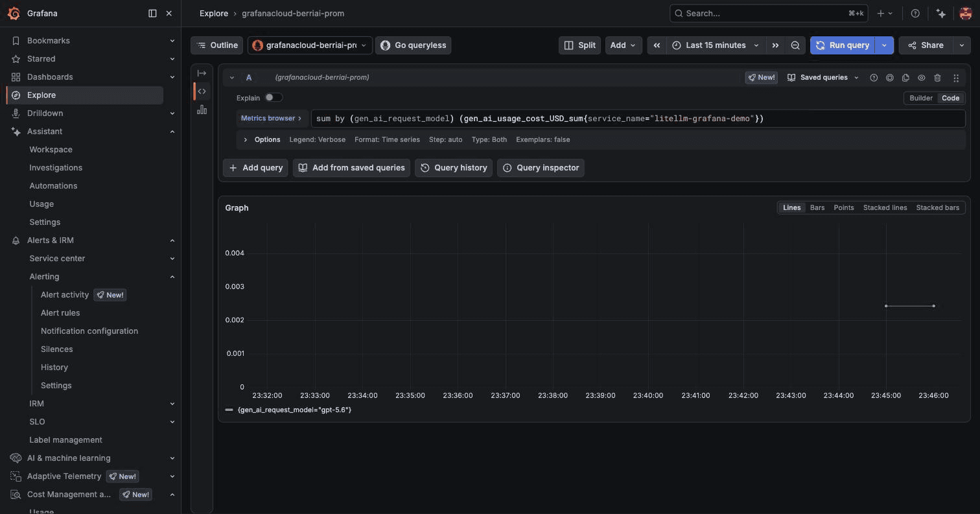The width and height of the screenshot is (980, 514).
Task: Select the code brackets icon in the side rail
Action: [202, 91]
